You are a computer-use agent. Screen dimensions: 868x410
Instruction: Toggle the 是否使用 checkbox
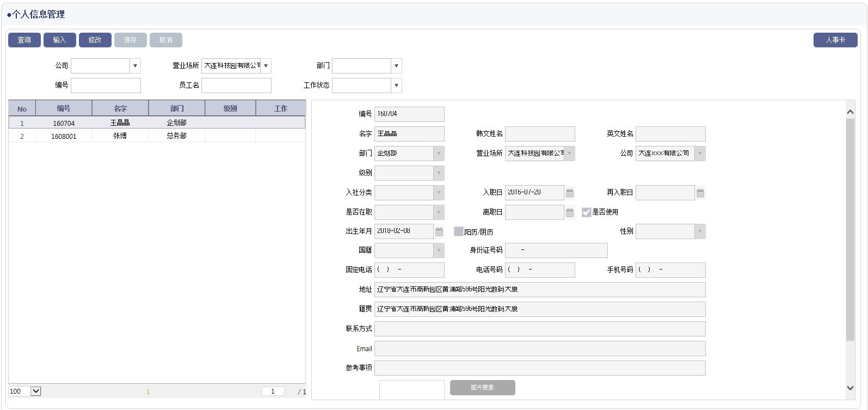[586, 212]
